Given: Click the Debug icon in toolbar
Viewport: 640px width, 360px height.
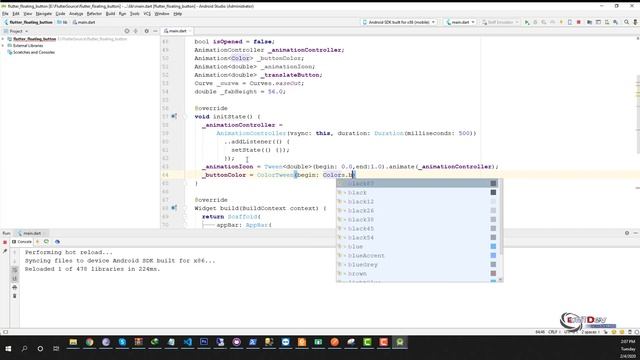Looking at the screenshot, I should 535,22.
